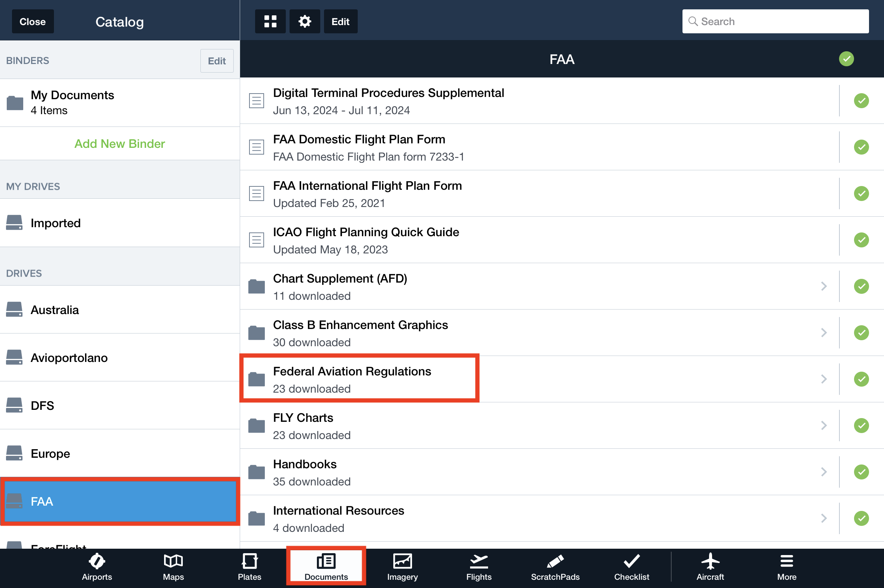Click the search magnifier icon
The height and width of the screenshot is (588, 884).
pos(693,21)
